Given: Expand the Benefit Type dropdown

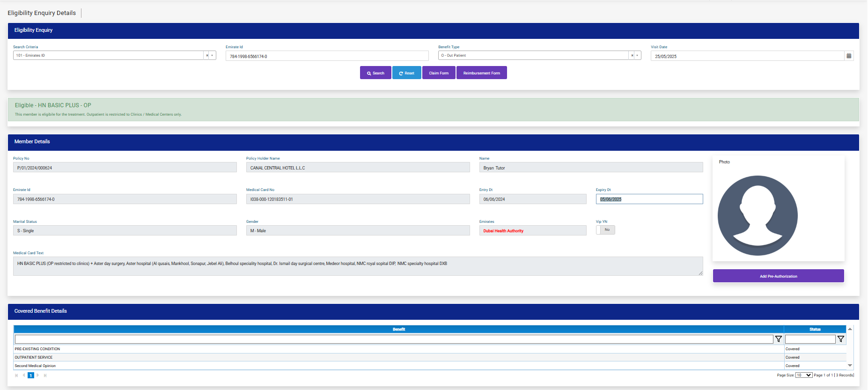Looking at the screenshot, I should click(637, 56).
